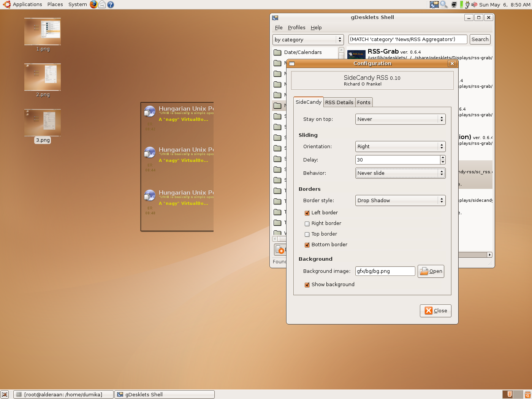
Task: Open the magnifier search icon in top panel
Action: pyautogui.click(x=443, y=5)
